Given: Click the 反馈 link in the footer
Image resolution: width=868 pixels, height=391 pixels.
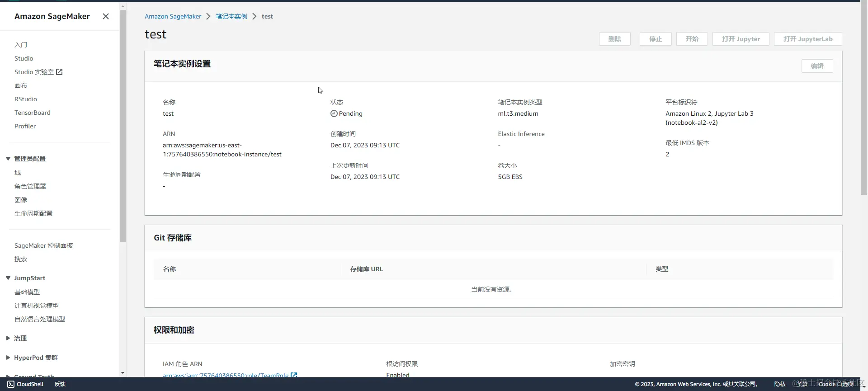Looking at the screenshot, I should click(60, 384).
